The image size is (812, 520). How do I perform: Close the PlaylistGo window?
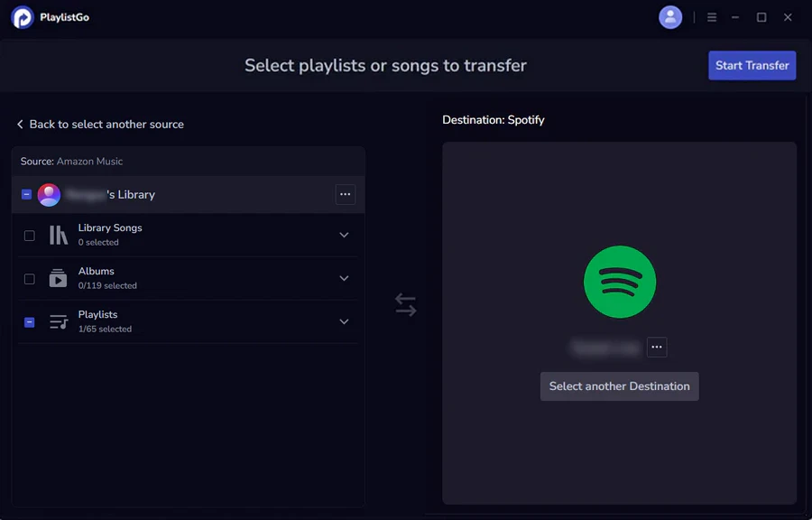click(788, 18)
